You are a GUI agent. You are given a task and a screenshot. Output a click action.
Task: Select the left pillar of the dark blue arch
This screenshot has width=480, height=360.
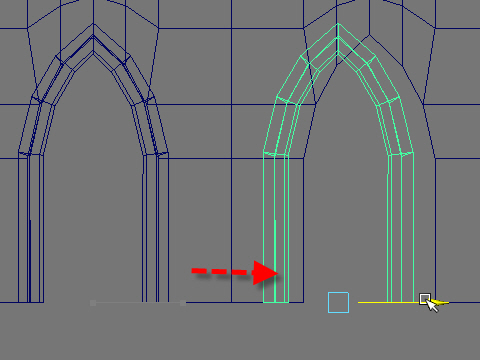pyautogui.click(x=31, y=228)
